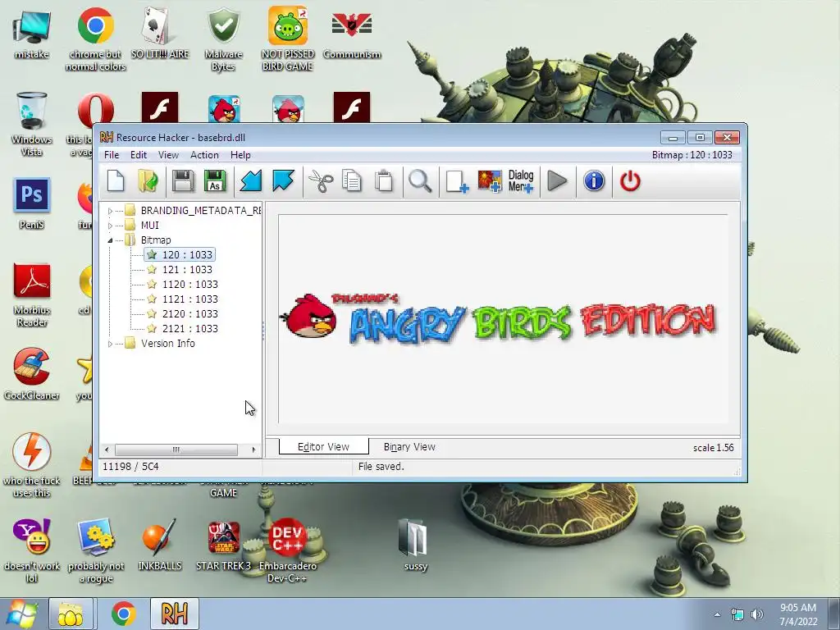Click the New blank file toolbar icon
The height and width of the screenshot is (630, 840).
coord(116,181)
